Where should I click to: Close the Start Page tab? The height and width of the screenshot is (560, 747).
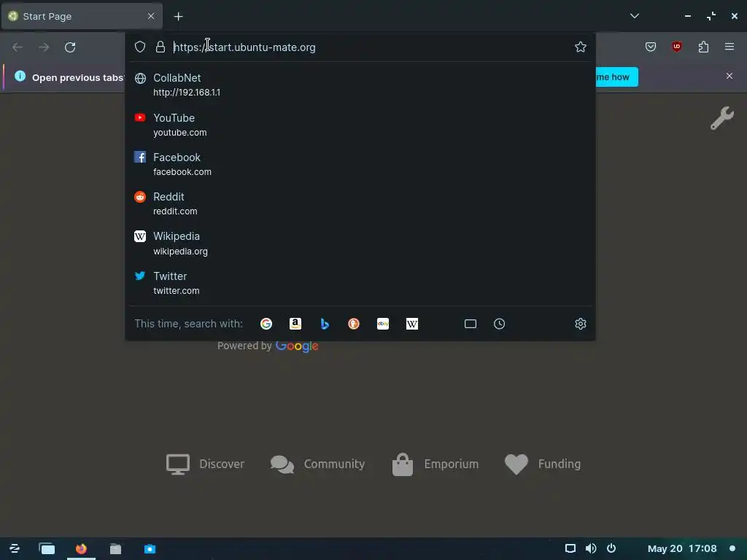click(151, 16)
